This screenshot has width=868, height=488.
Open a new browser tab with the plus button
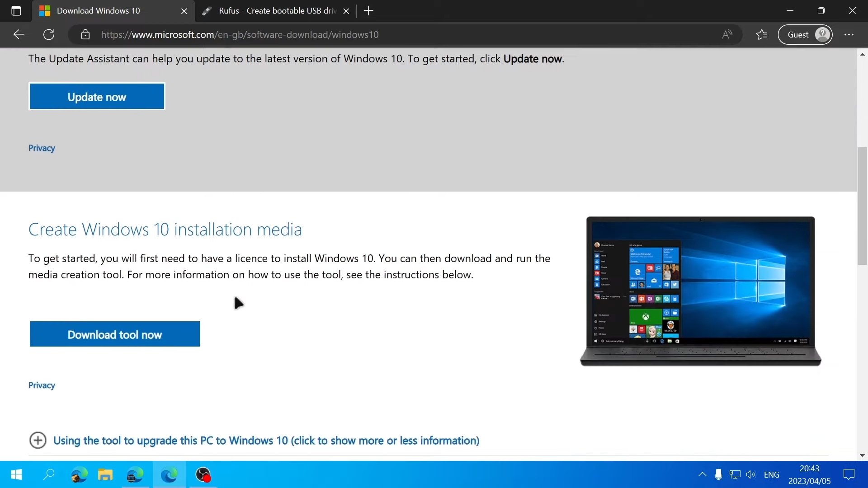point(369,10)
